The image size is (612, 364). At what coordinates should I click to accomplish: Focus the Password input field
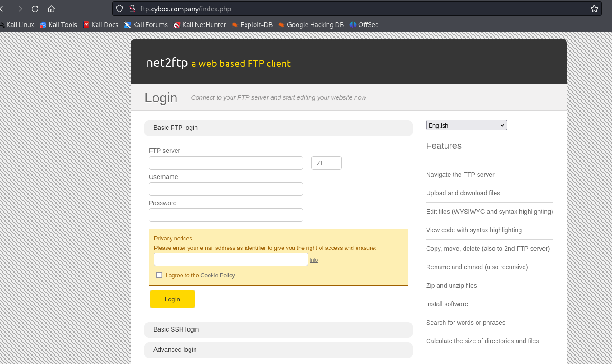[x=226, y=215]
